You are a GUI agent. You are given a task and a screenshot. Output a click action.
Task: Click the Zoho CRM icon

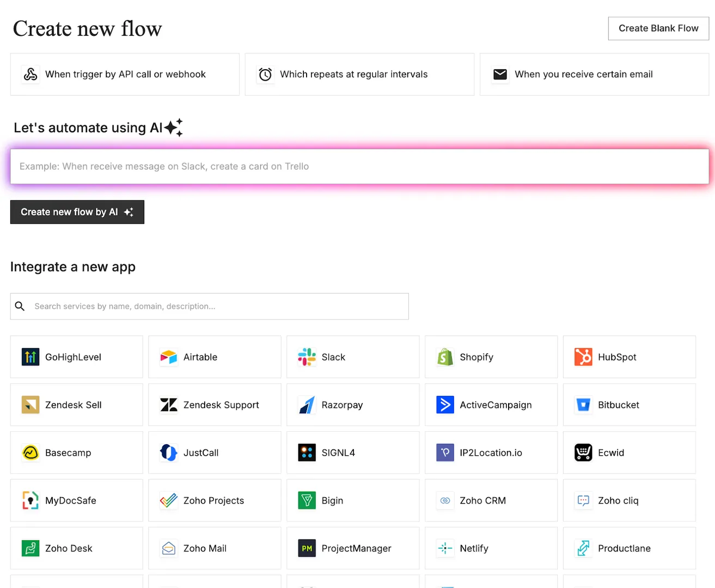tap(445, 501)
